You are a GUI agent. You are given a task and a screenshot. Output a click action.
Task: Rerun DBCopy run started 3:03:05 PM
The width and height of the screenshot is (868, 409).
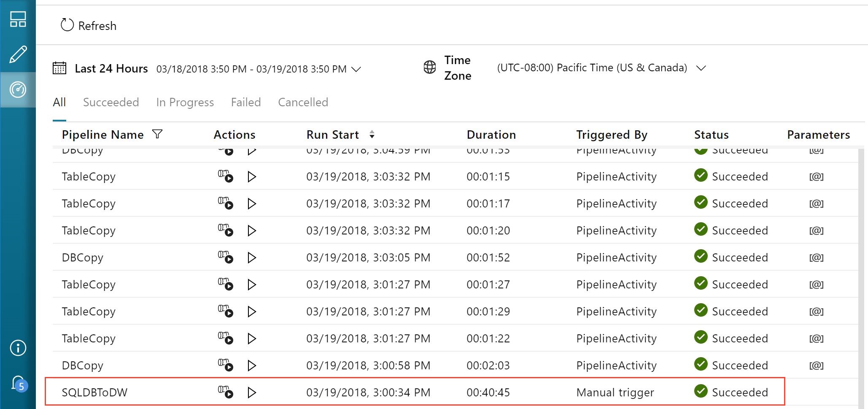[x=252, y=258]
